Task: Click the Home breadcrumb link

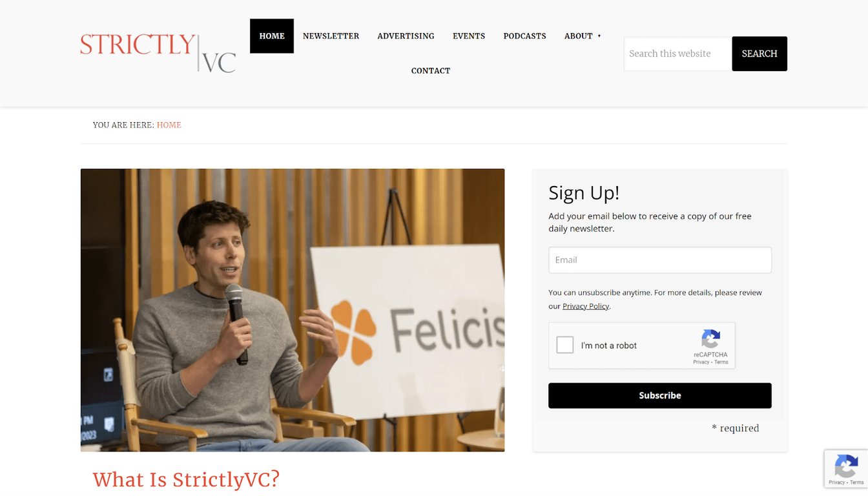Action: click(169, 125)
